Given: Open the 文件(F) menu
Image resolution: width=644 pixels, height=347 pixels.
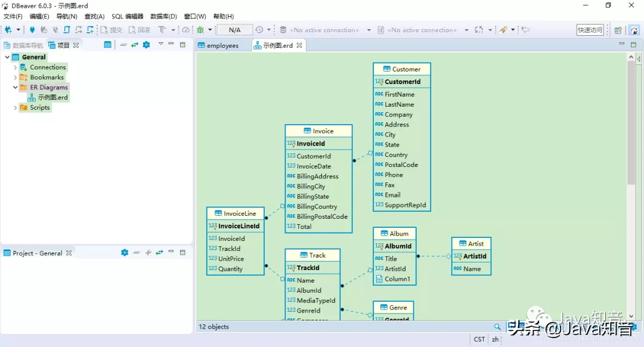Looking at the screenshot, I should (13, 17).
